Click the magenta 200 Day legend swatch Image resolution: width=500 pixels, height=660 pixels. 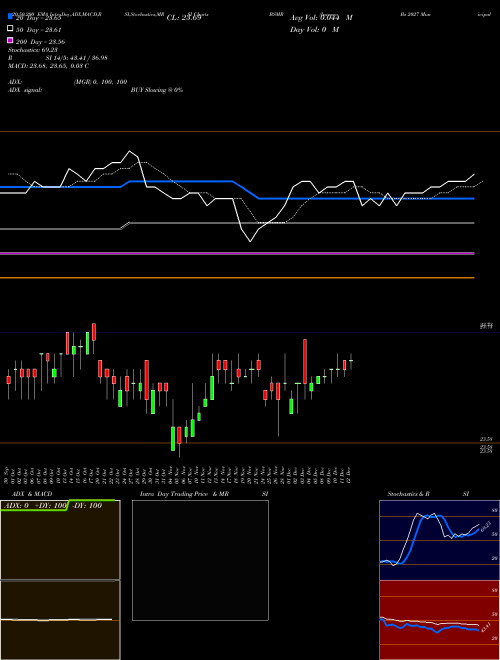(x=10, y=40)
